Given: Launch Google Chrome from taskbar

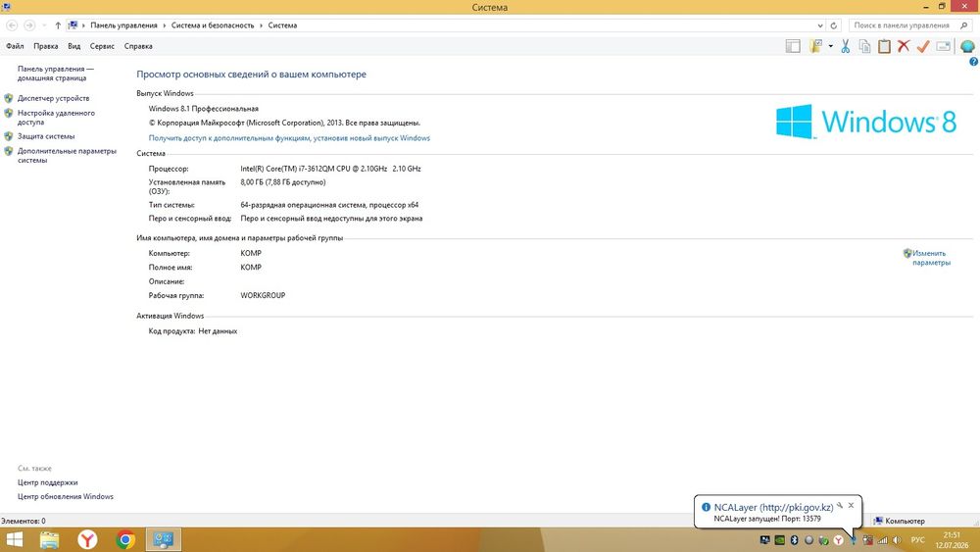Looking at the screenshot, I should click(125, 539).
